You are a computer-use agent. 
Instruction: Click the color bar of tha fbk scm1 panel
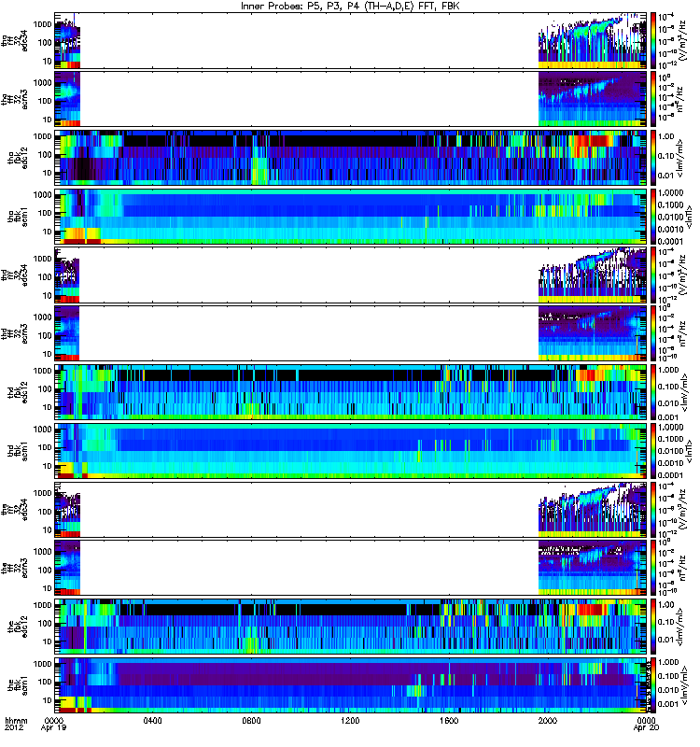coord(652,217)
